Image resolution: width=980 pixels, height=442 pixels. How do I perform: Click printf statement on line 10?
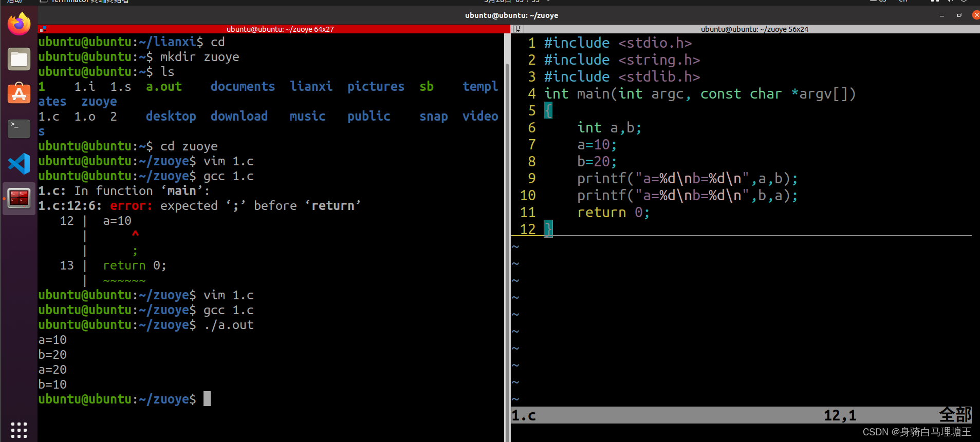(x=687, y=195)
